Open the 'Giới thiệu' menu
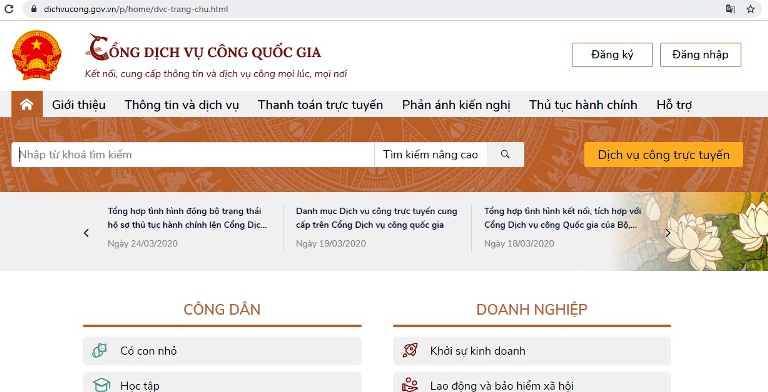Screen dimensions: 768x392 click(79, 105)
